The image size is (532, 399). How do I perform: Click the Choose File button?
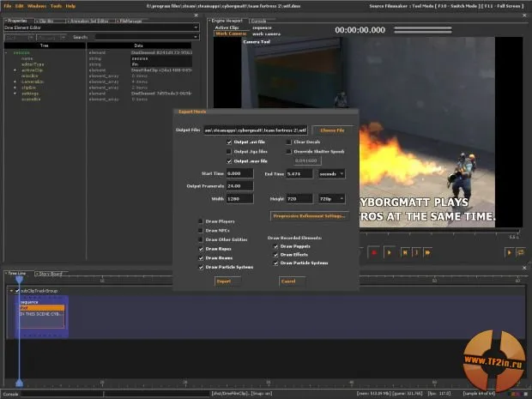point(332,130)
